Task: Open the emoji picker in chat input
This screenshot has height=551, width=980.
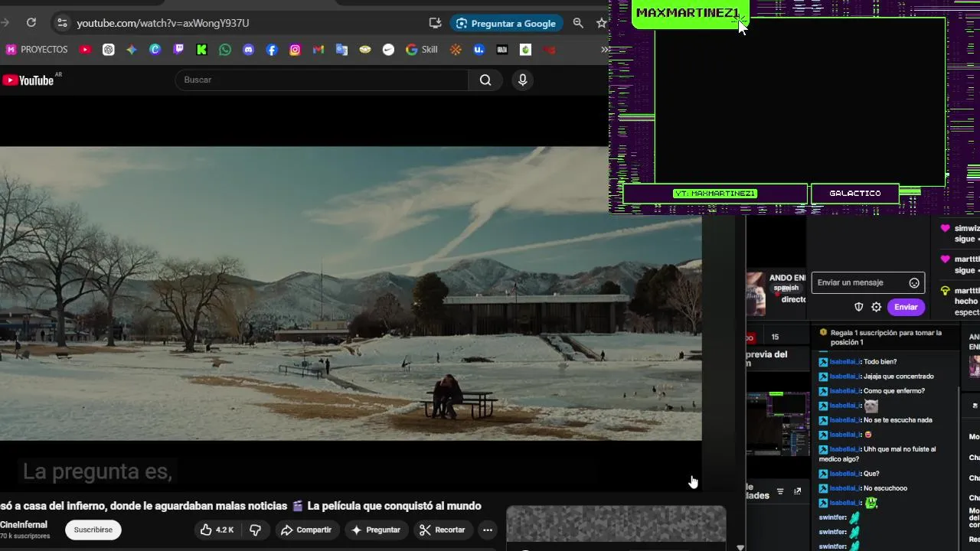Action: click(914, 283)
